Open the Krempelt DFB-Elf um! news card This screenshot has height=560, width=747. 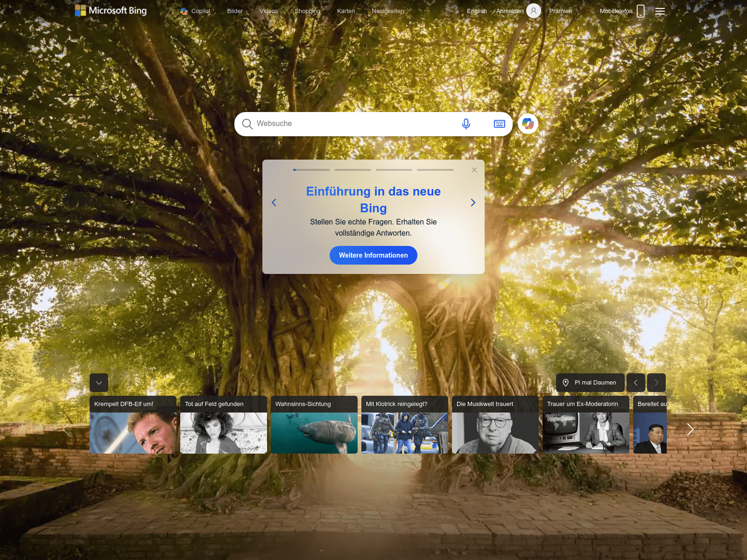coord(133,425)
